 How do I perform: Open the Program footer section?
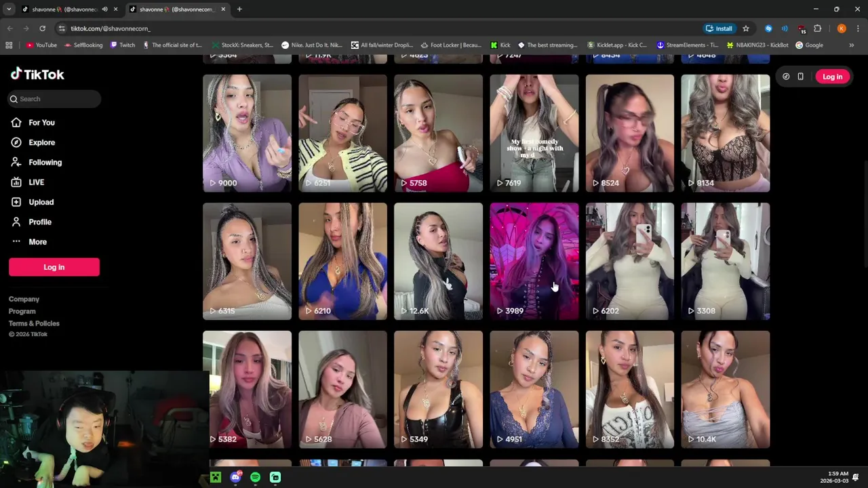point(22,311)
